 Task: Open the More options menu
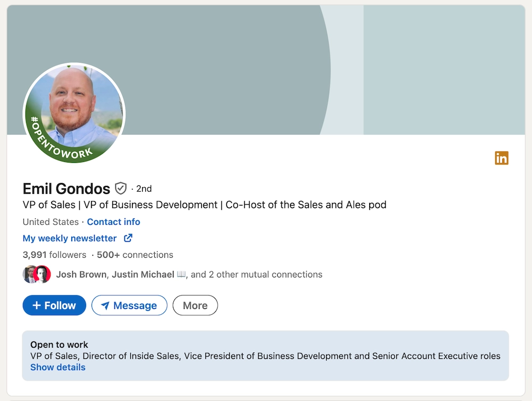tap(195, 305)
